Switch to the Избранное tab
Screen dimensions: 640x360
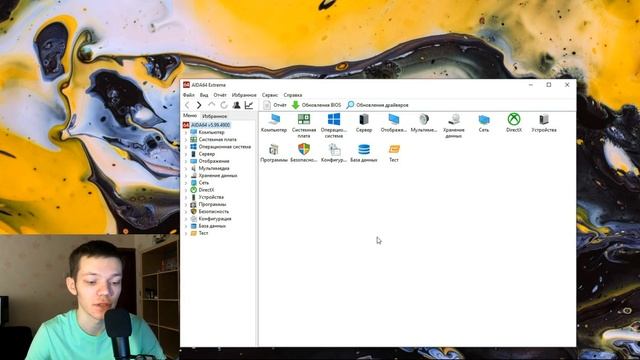(215, 116)
